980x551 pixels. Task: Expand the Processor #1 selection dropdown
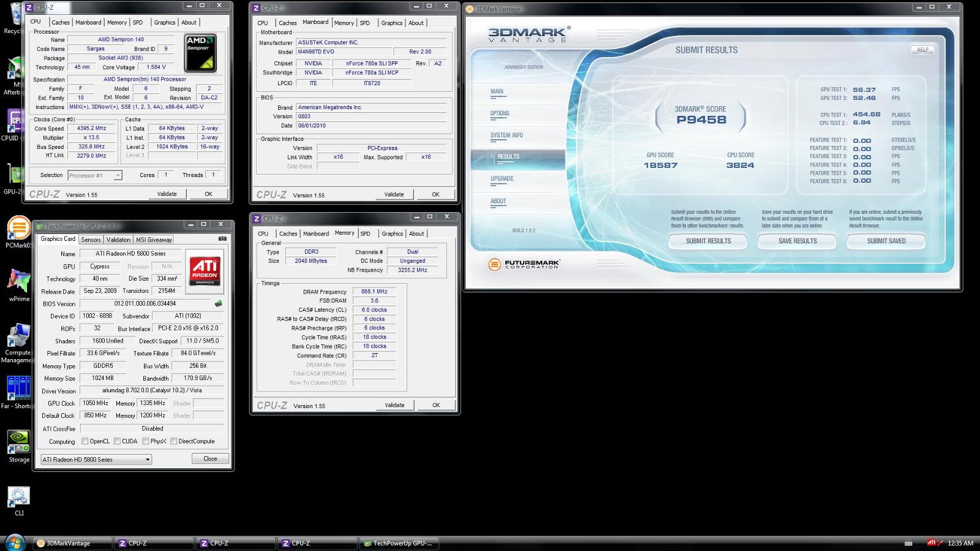pyautogui.click(x=118, y=175)
